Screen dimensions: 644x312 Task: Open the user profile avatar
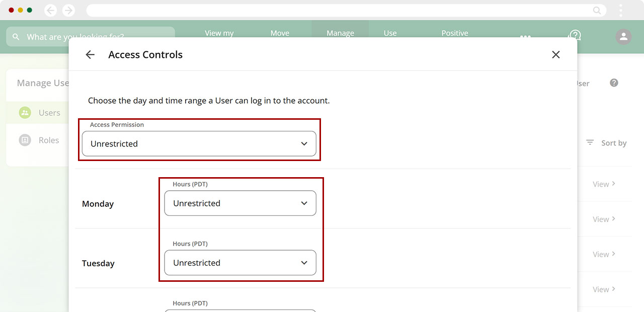point(624,37)
